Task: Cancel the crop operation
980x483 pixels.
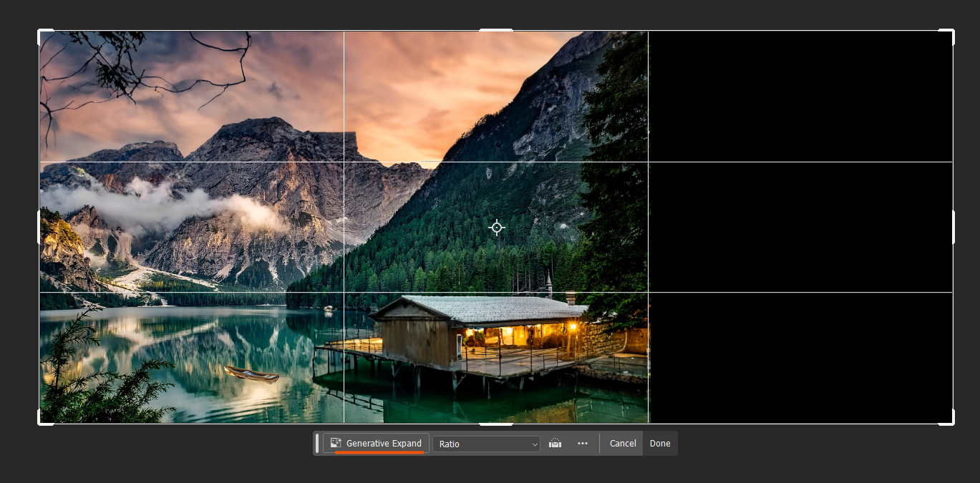Action: click(x=623, y=444)
